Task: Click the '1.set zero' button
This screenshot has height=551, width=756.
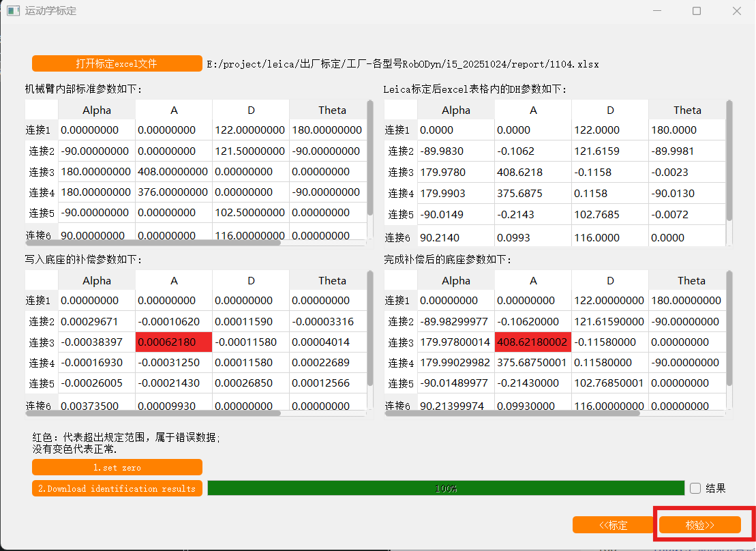Action: pyautogui.click(x=117, y=468)
